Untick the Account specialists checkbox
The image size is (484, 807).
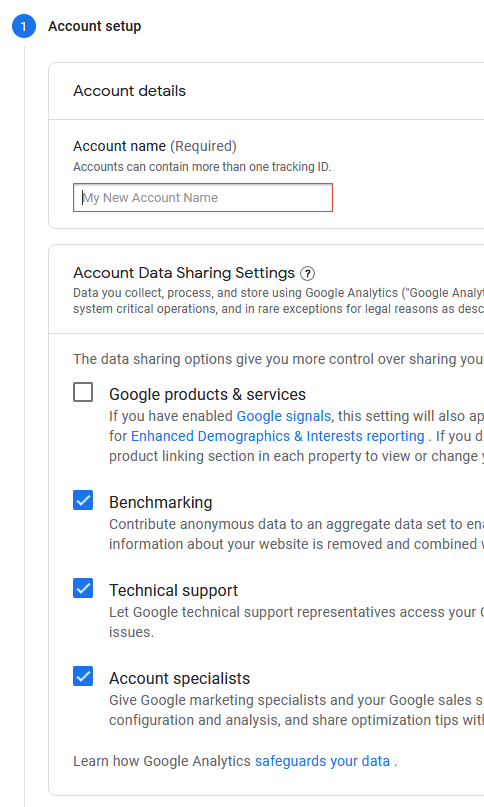tap(83, 676)
